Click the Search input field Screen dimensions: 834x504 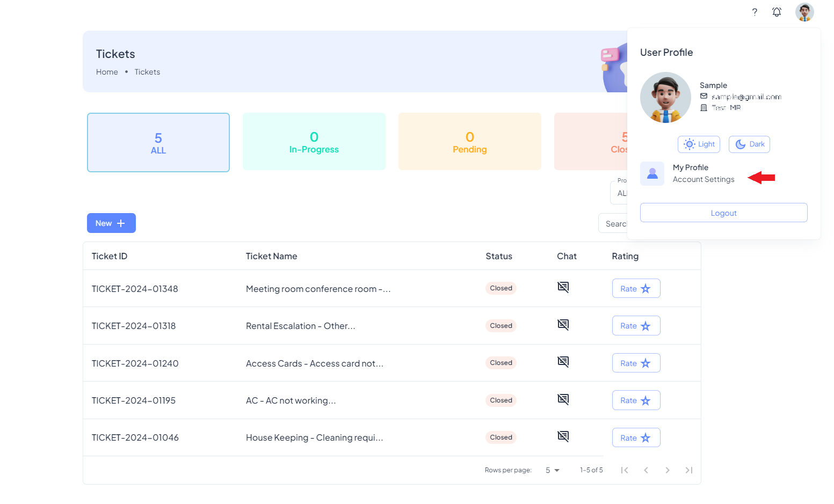tap(613, 223)
